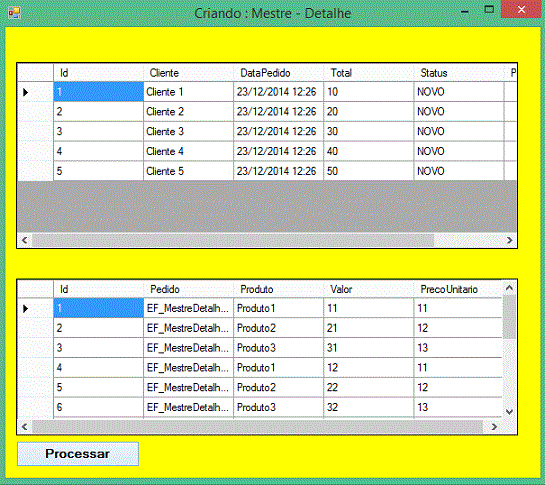Select row header of order Id 2

tap(35, 112)
